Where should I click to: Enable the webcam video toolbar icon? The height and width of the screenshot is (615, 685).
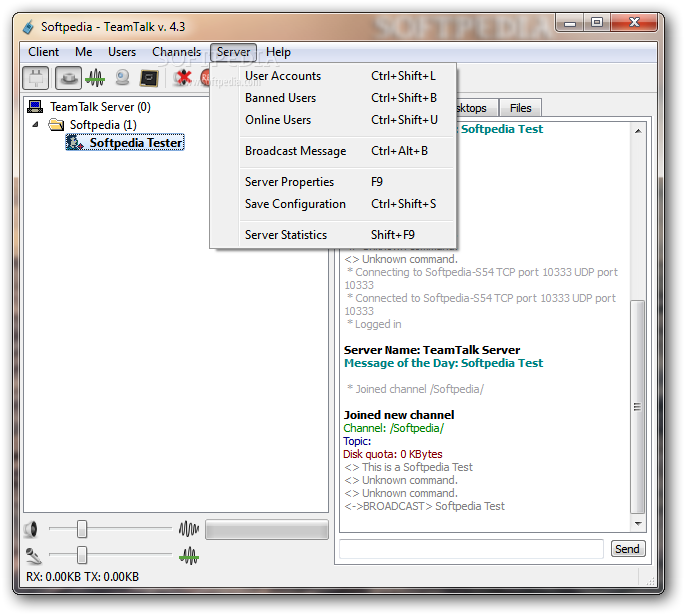point(122,79)
